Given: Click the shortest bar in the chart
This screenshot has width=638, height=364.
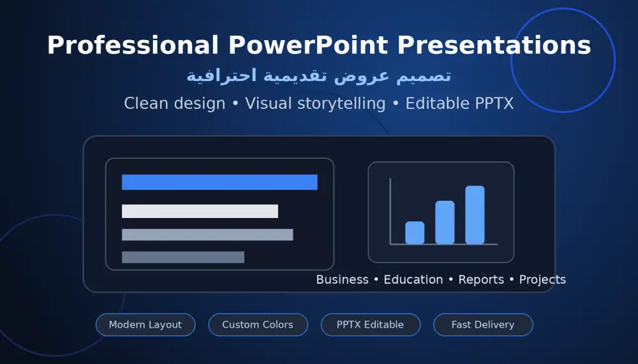Looking at the screenshot, I should [x=415, y=233].
